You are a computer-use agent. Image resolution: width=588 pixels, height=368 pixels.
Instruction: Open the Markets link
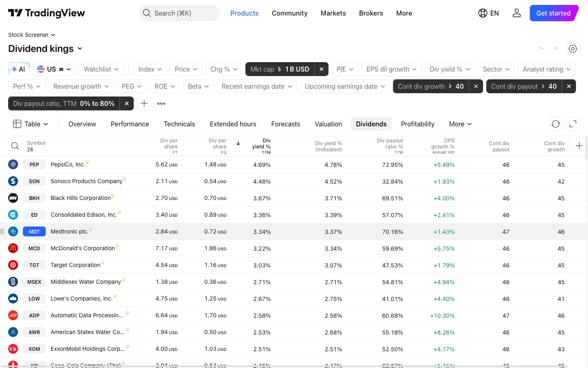(333, 13)
